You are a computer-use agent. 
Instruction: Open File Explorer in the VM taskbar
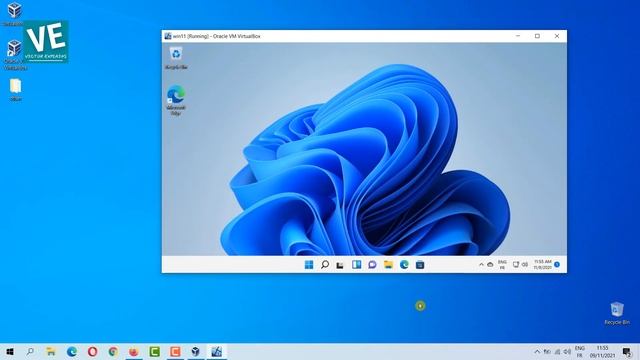388,265
